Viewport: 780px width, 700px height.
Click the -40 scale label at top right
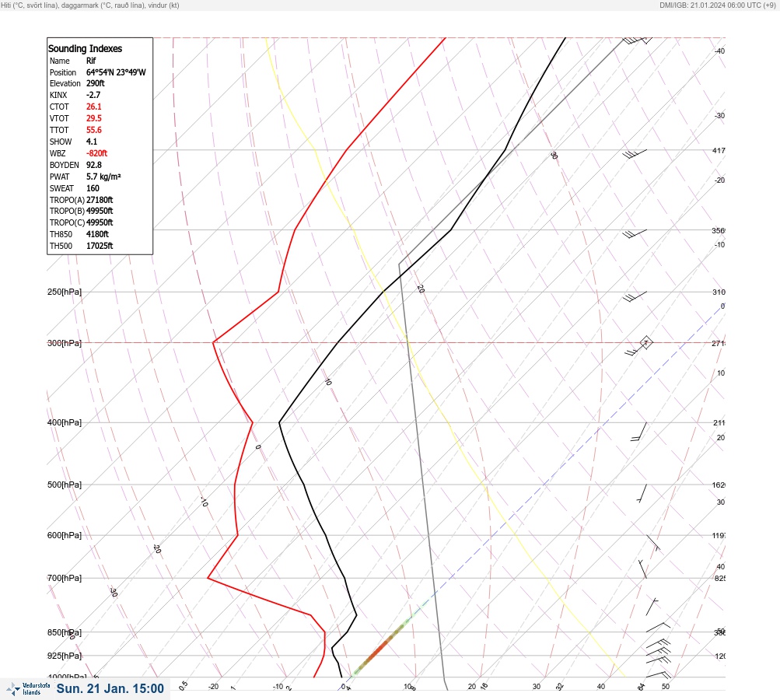pos(719,51)
